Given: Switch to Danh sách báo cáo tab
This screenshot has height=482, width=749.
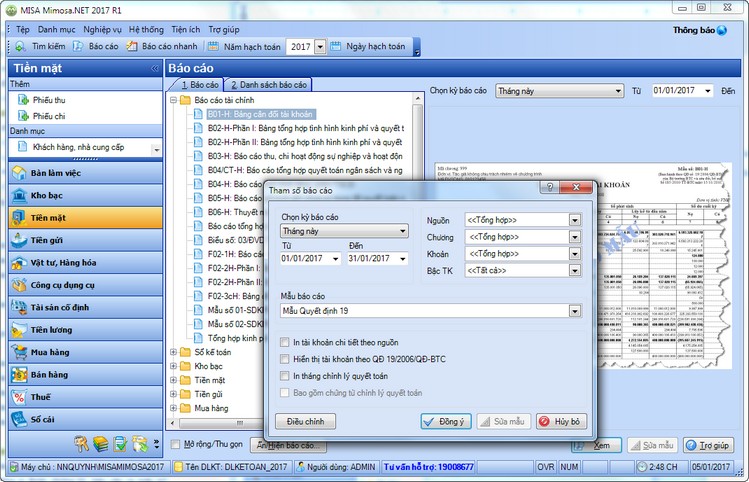Looking at the screenshot, I should point(268,85).
